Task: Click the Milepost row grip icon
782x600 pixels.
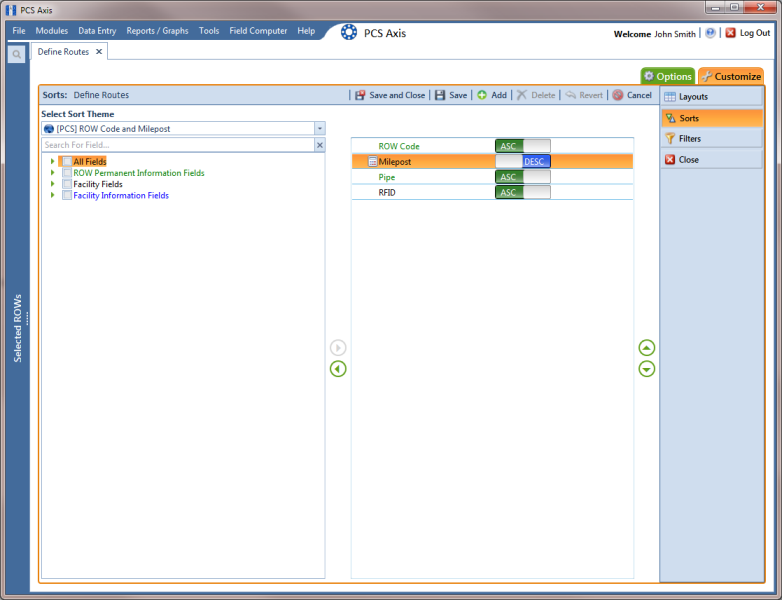Action: 372,162
